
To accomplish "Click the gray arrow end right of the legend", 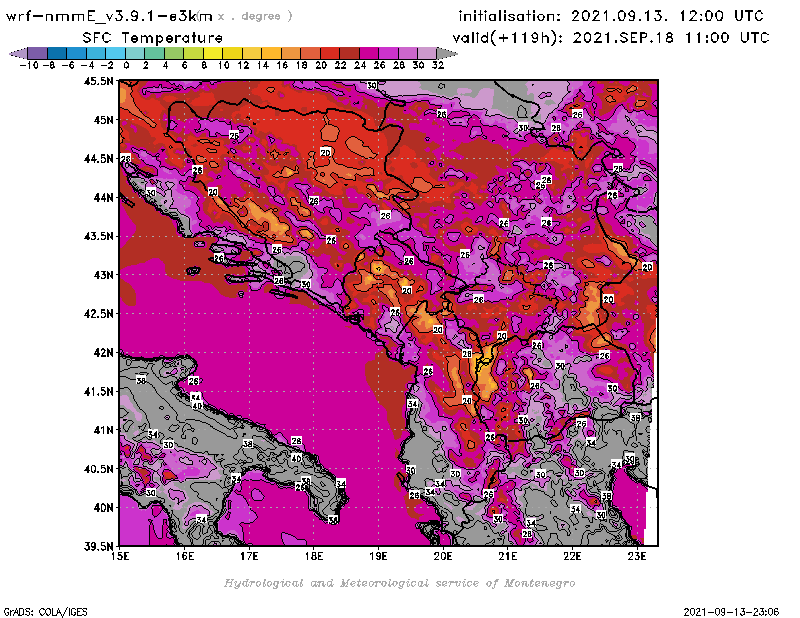I will click(447, 53).
